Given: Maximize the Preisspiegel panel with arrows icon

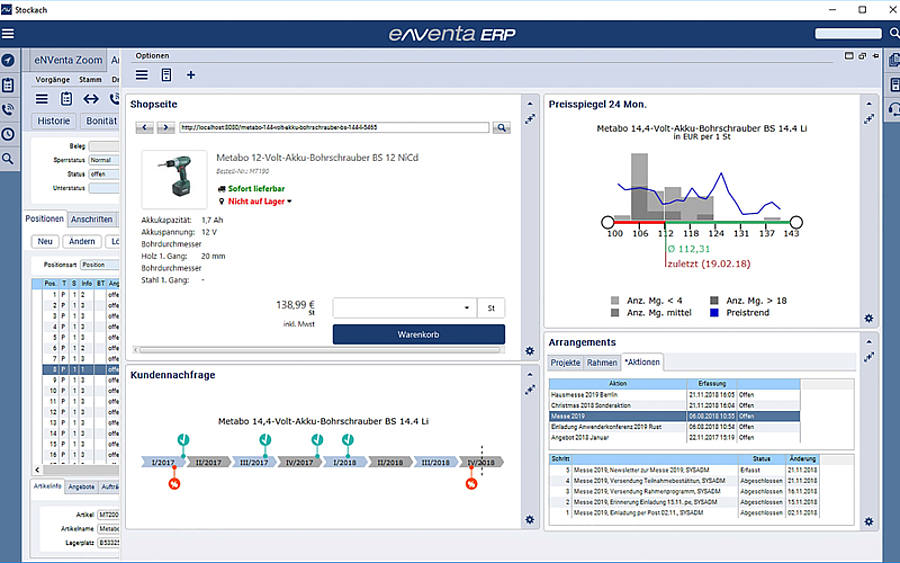Looking at the screenshot, I should [869, 119].
